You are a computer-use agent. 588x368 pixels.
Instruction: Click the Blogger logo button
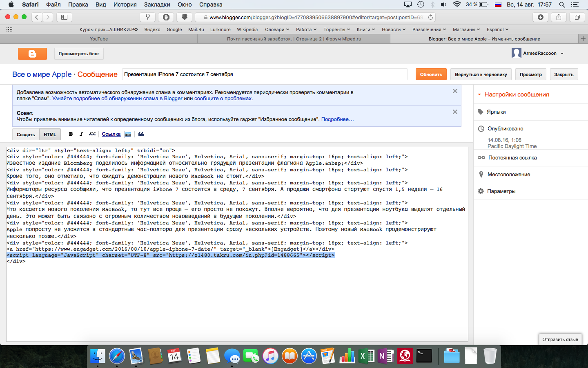point(32,54)
